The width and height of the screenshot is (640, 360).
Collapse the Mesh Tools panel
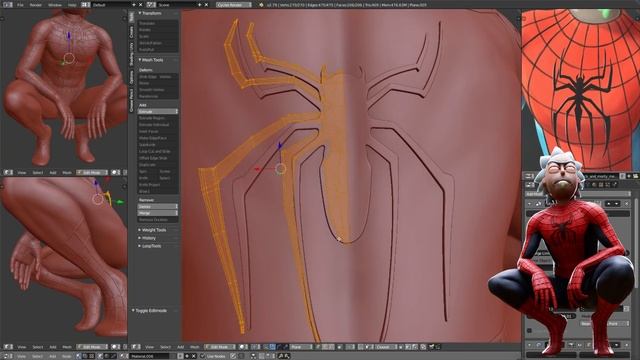pos(140,60)
